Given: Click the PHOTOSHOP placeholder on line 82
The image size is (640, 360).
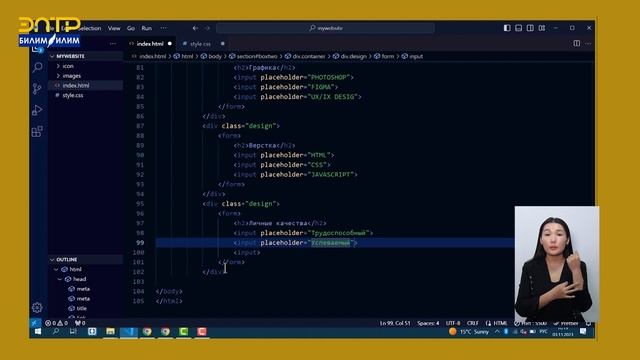Looking at the screenshot, I should tap(331, 77).
